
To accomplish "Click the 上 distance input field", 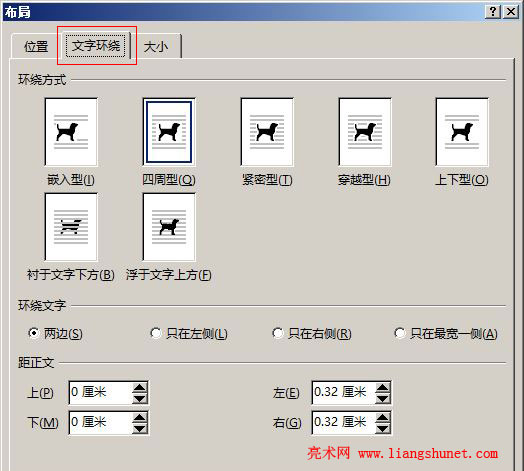I will [100, 392].
